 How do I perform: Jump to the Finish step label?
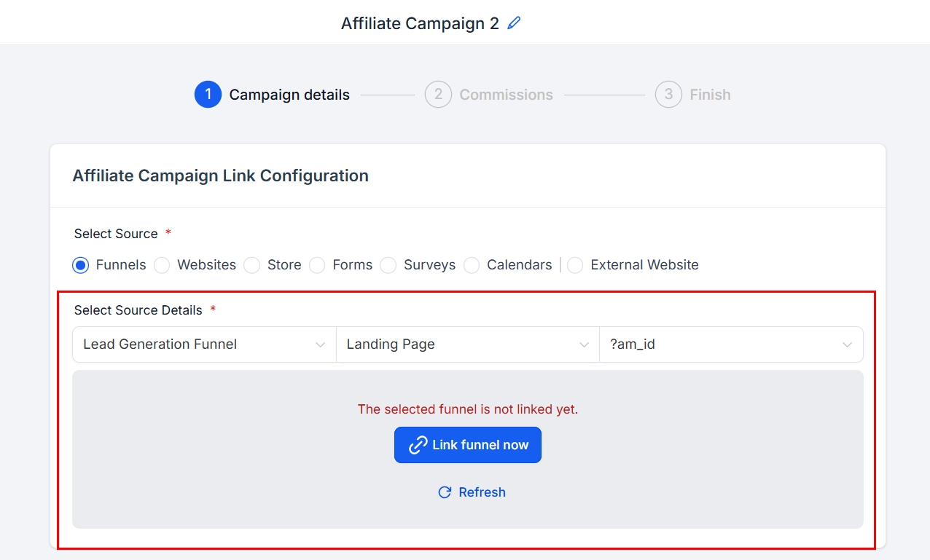(x=710, y=95)
